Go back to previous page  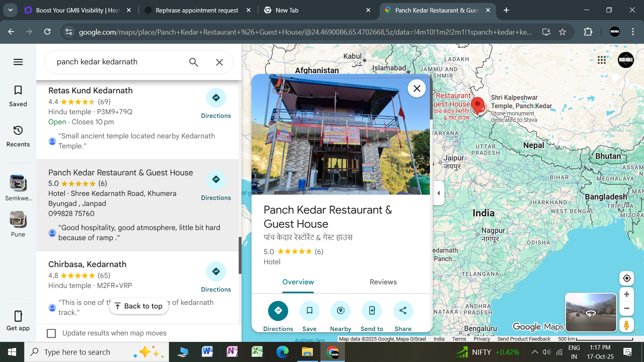pyautogui.click(x=11, y=32)
